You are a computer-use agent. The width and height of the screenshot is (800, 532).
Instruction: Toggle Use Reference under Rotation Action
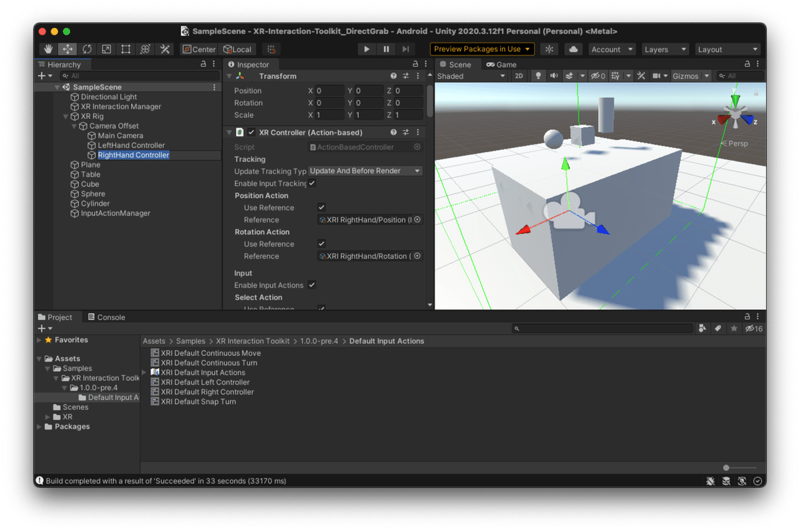tap(321, 244)
